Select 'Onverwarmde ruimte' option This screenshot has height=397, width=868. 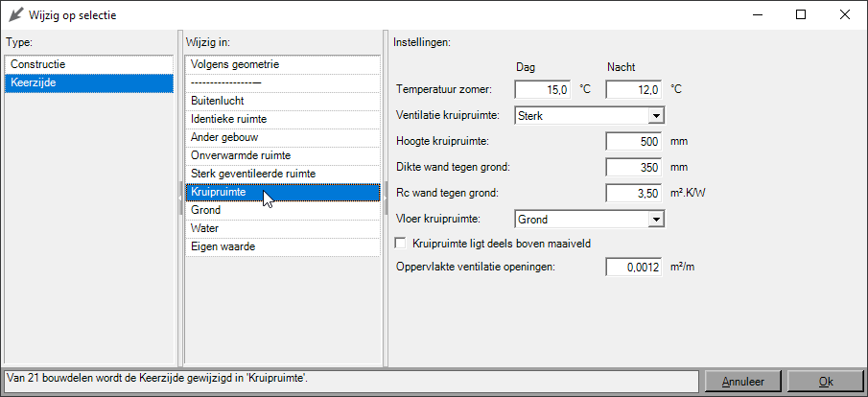(282, 155)
